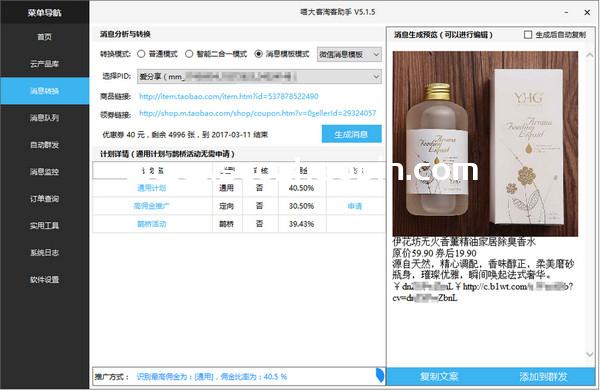Go to 消息队列 section
This screenshot has height=391, width=600.
[x=44, y=118]
